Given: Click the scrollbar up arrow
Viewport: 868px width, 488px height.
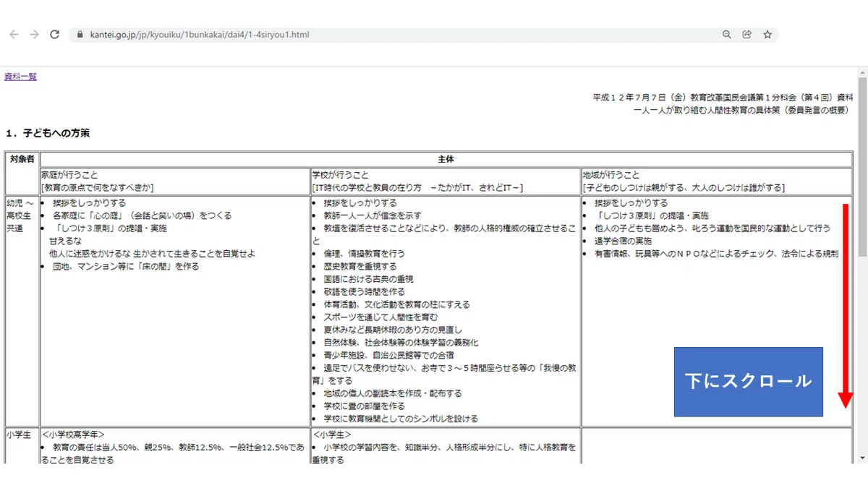Looking at the screenshot, I should tap(862, 72).
